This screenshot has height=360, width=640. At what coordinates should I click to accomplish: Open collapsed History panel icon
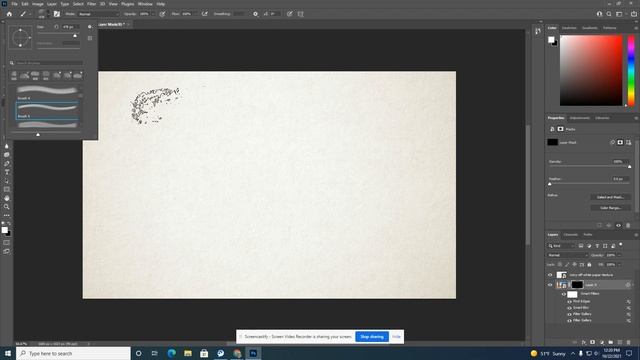point(538,31)
